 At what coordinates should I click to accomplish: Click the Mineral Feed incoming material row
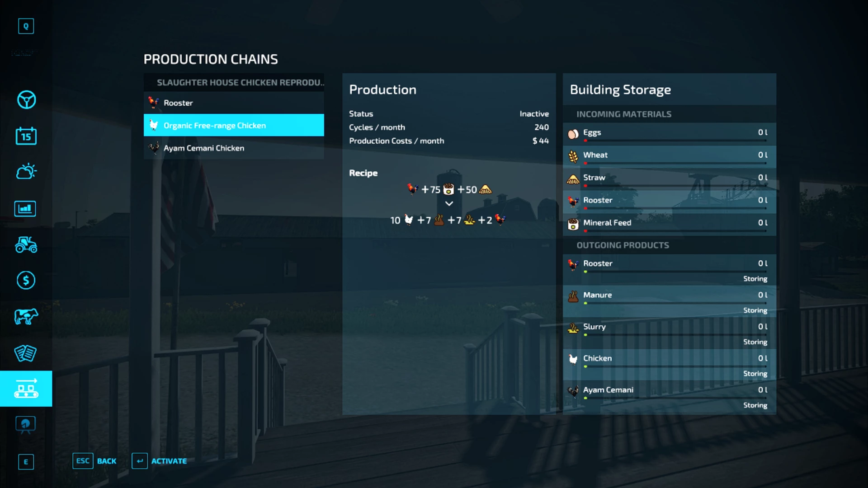tap(669, 223)
